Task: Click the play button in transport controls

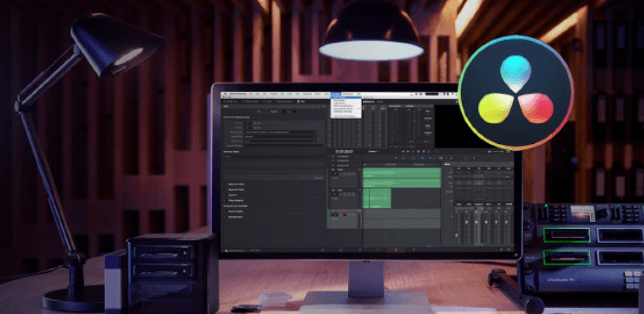Action: [x=413, y=152]
